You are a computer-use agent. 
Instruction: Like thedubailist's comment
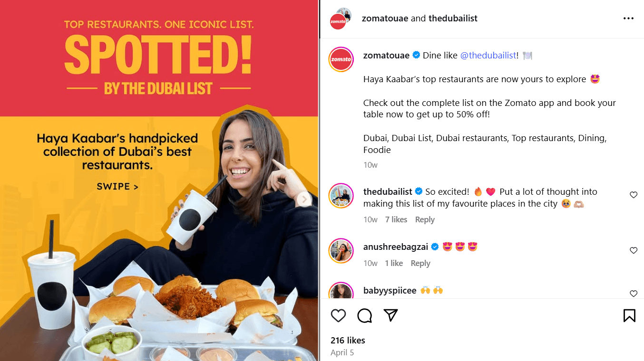coord(633,195)
